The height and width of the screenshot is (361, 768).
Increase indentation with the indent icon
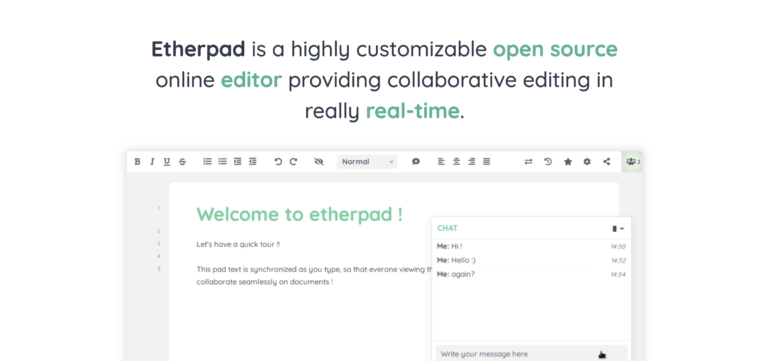(x=238, y=162)
